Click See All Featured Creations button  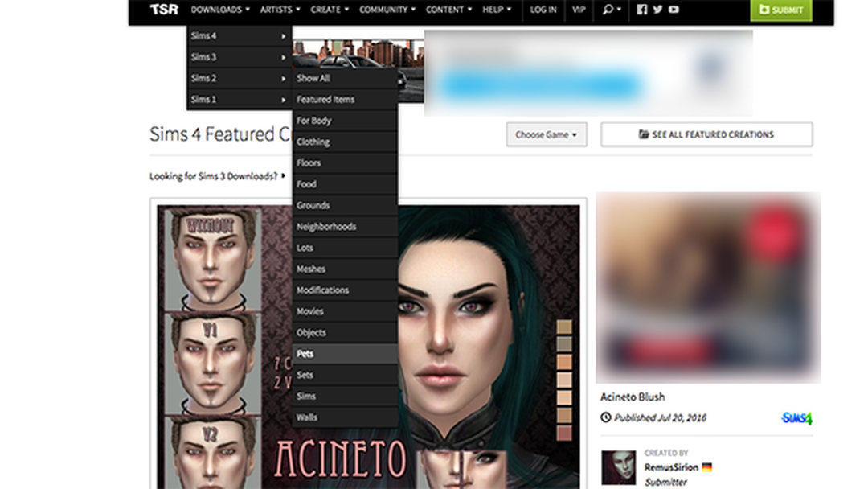click(706, 134)
